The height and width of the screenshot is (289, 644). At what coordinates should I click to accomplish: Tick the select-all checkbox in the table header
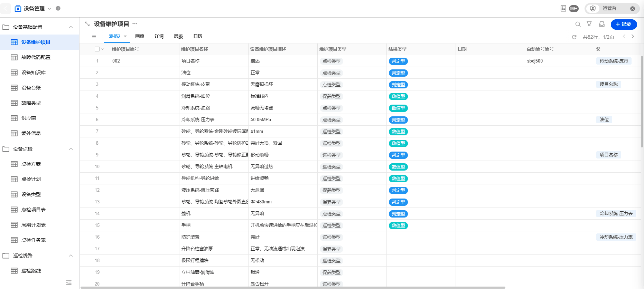[97, 49]
